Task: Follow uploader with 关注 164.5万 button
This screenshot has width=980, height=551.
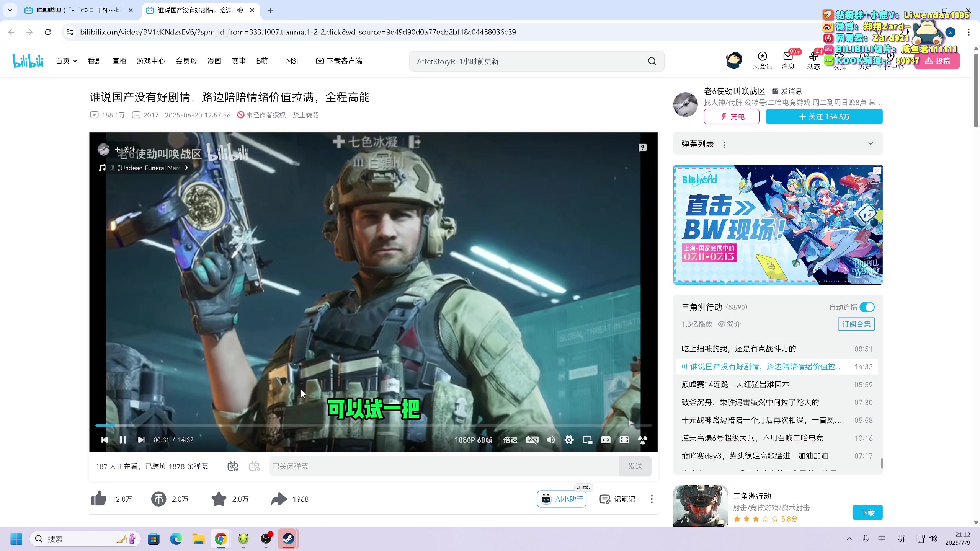Action: tap(824, 117)
